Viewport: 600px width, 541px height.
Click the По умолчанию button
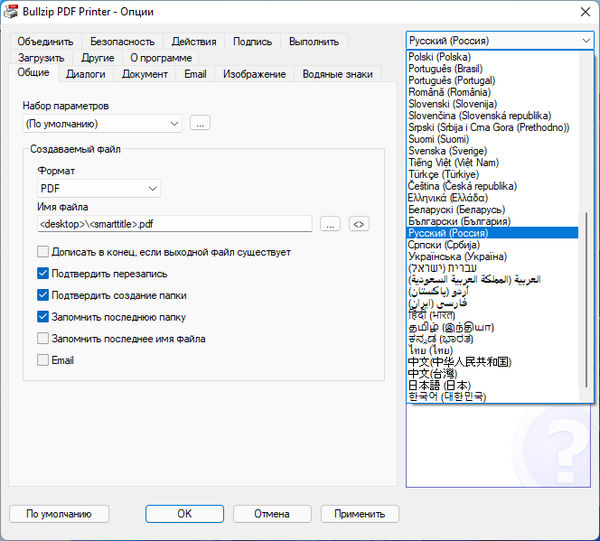(x=59, y=514)
